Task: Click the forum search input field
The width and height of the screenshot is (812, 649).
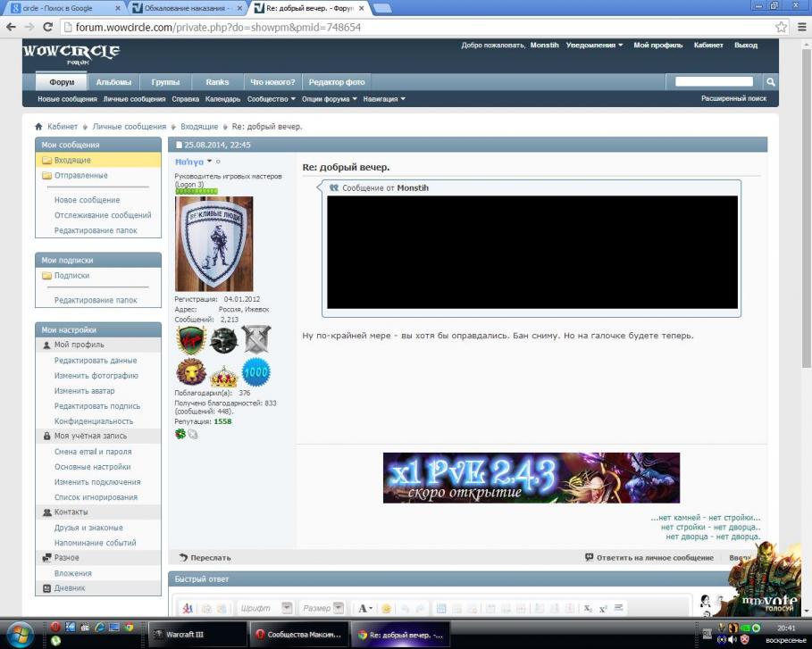Action: [713, 82]
